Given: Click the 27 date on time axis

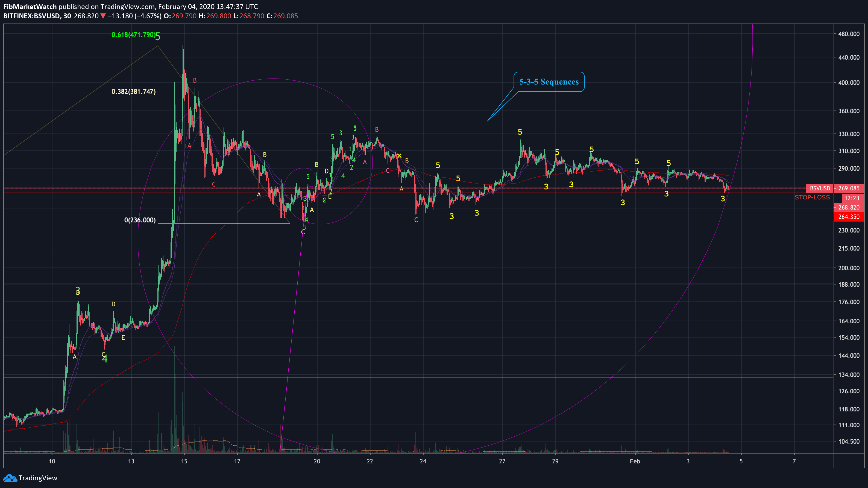Looking at the screenshot, I should click(502, 461).
